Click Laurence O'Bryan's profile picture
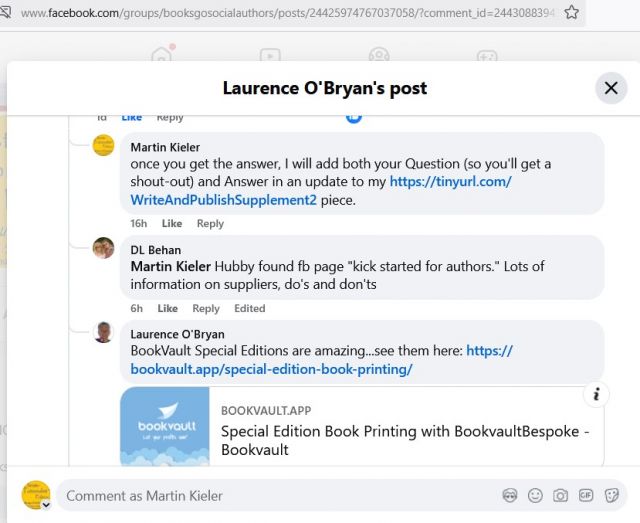Screen dimensions: 640x523 tap(103, 332)
